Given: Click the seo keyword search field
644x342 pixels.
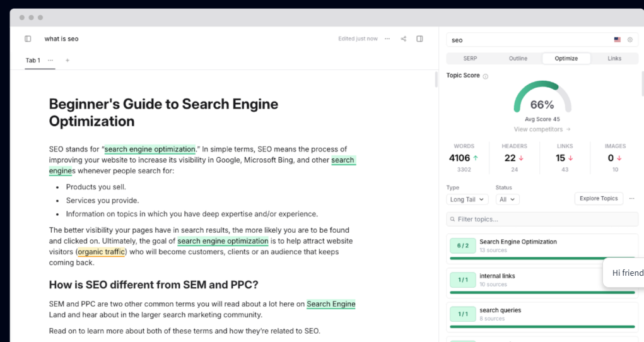Looking at the screenshot, I should click(x=542, y=40).
